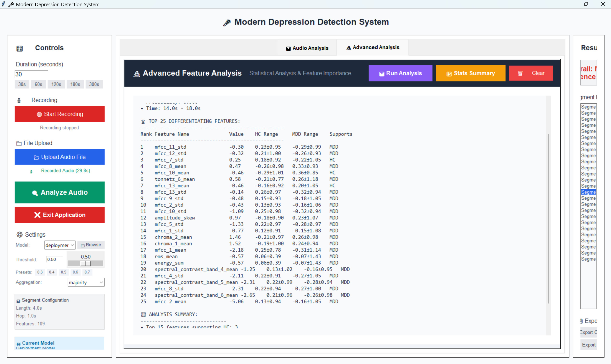611x364 pixels.
Task: Open the Advanced Analysis tab
Action: [x=373, y=47]
